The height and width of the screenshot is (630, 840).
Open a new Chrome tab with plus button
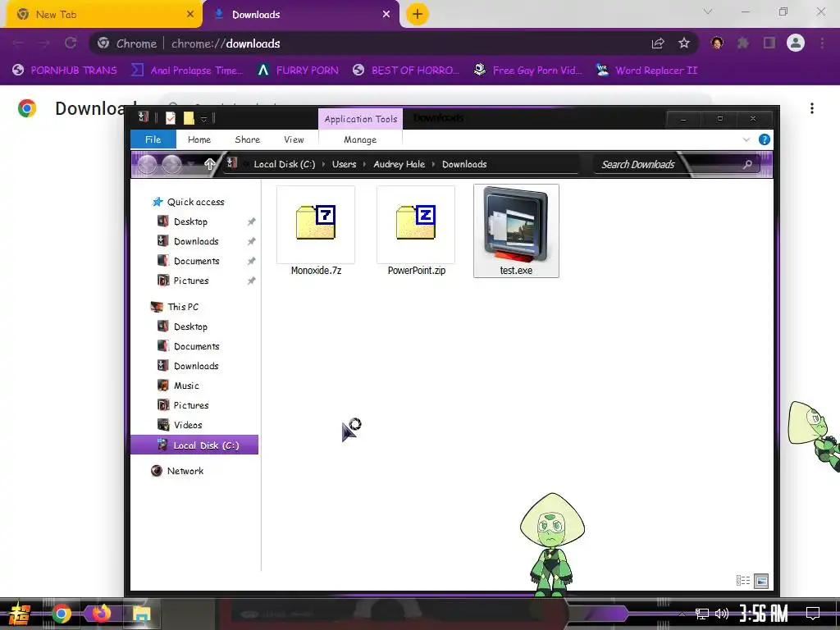[418, 14]
